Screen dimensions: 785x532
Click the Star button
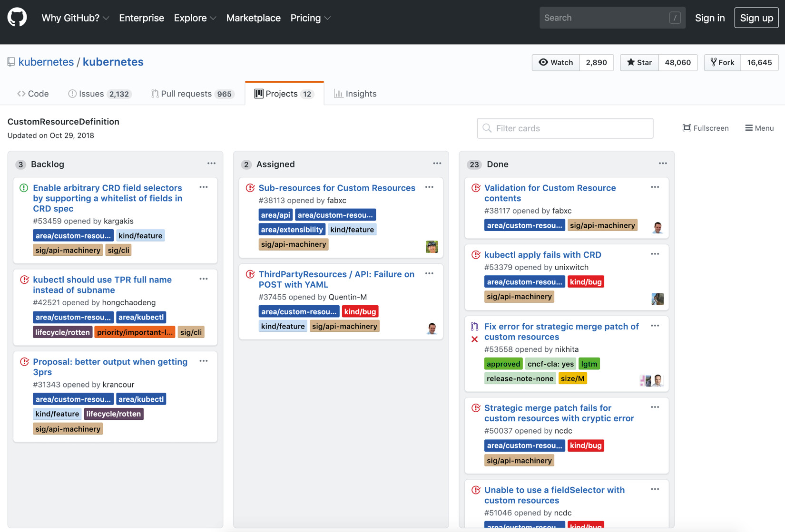639,62
